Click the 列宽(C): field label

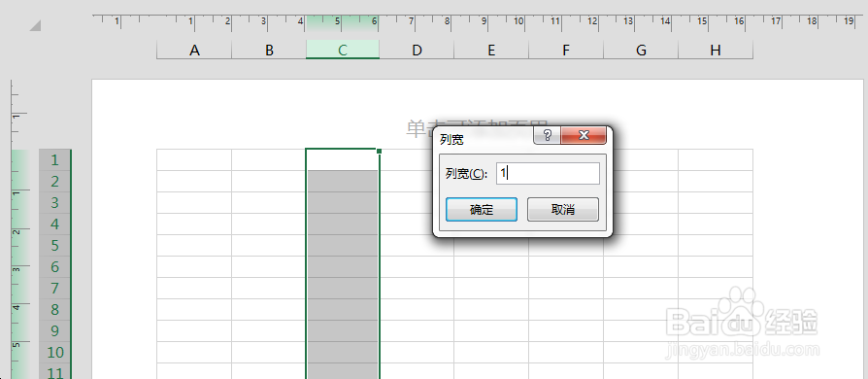tap(467, 174)
